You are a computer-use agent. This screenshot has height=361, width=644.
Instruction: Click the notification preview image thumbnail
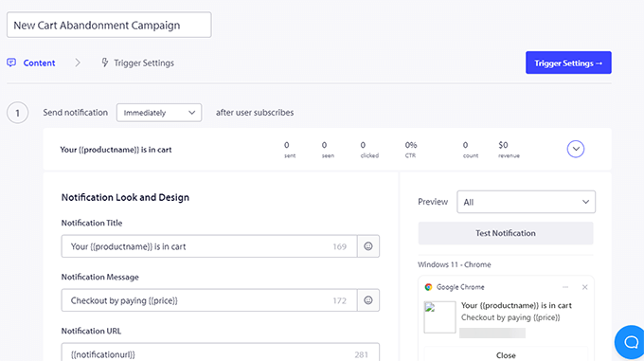pyautogui.click(x=439, y=317)
